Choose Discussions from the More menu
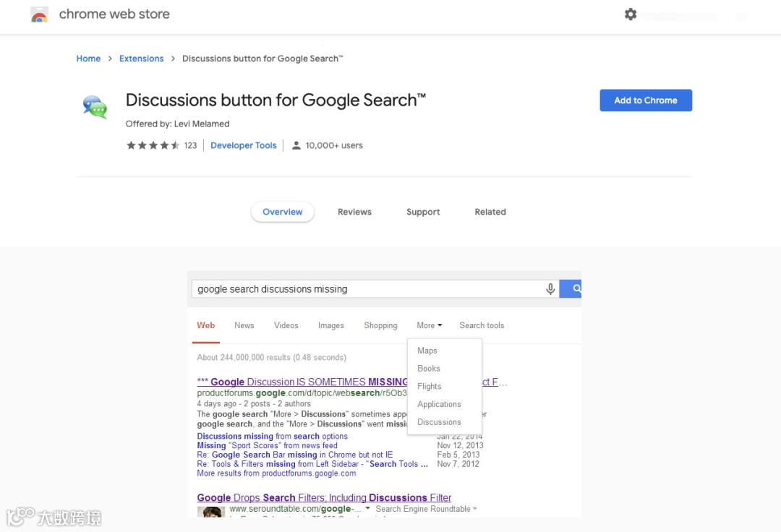Viewport: 781px width, 532px height. tap(439, 422)
